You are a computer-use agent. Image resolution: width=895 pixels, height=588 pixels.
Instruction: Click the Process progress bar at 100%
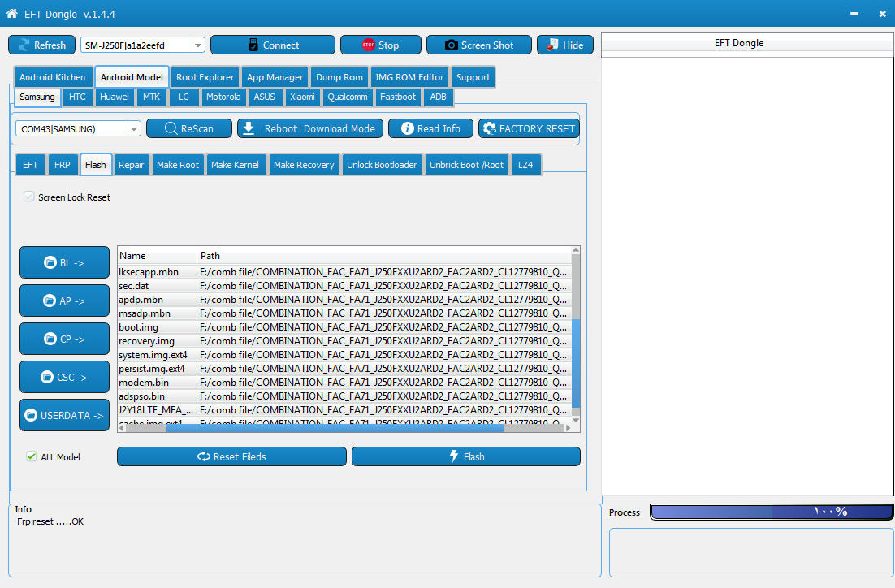[x=772, y=512]
